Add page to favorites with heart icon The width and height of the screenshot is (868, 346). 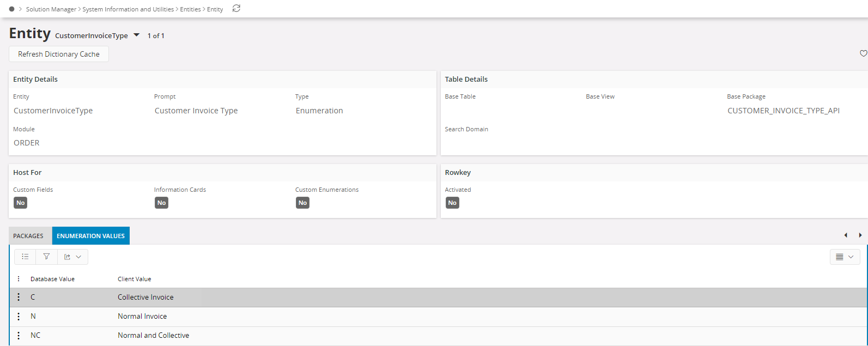(x=863, y=53)
